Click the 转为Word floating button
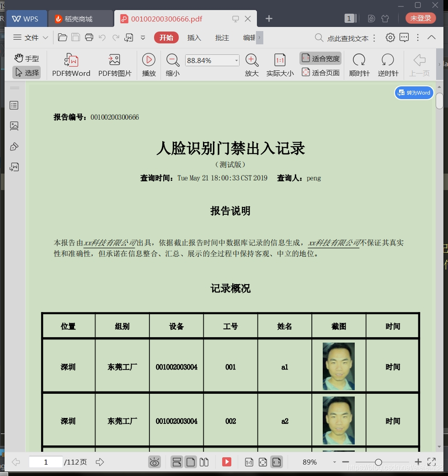The image size is (448, 476). click(414, 93)
